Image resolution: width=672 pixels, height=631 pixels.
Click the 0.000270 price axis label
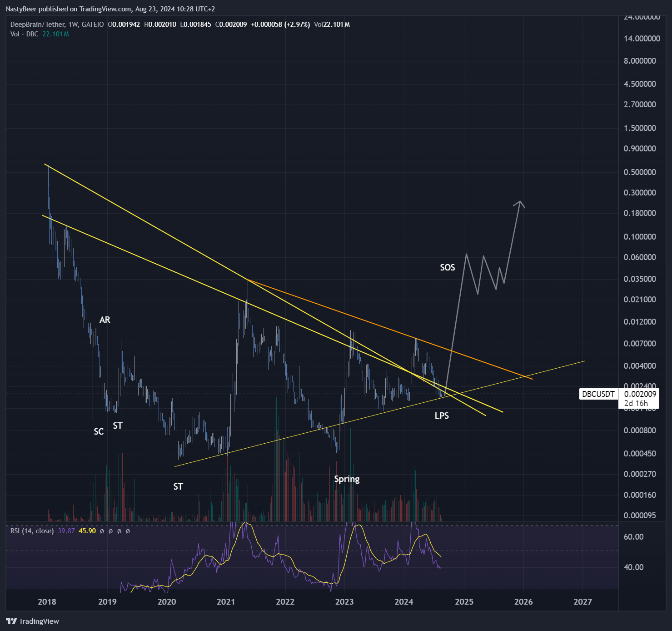pos(640,474)
